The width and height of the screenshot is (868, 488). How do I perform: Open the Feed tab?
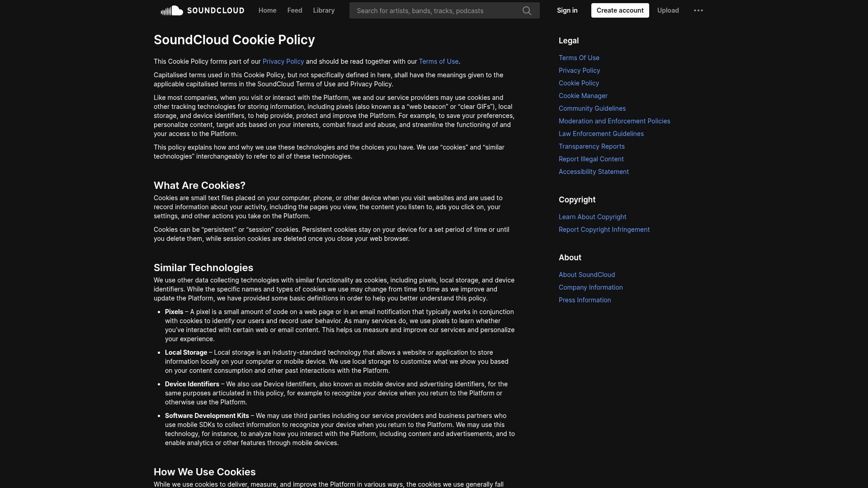coord(295,10)
